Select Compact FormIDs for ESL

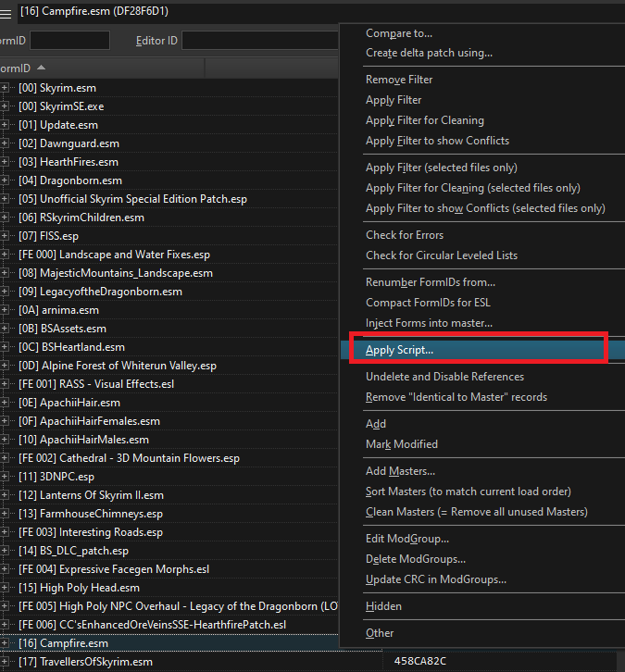pos(428,303)
